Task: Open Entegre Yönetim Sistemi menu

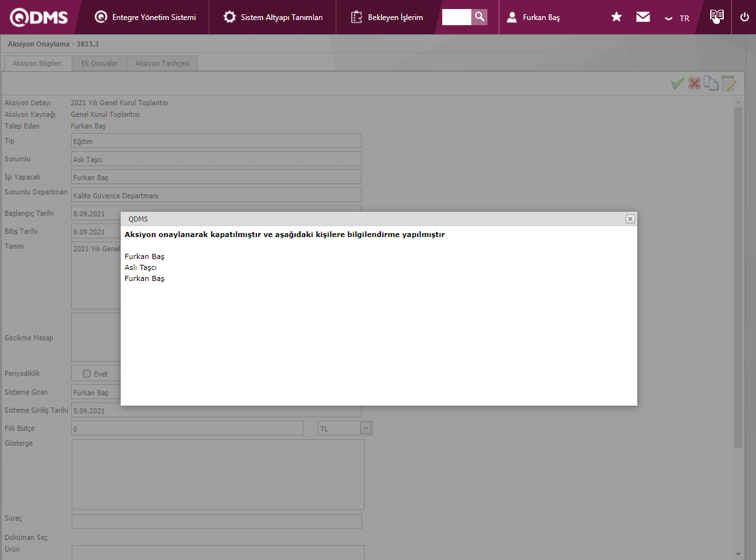Action: [145, 17]
